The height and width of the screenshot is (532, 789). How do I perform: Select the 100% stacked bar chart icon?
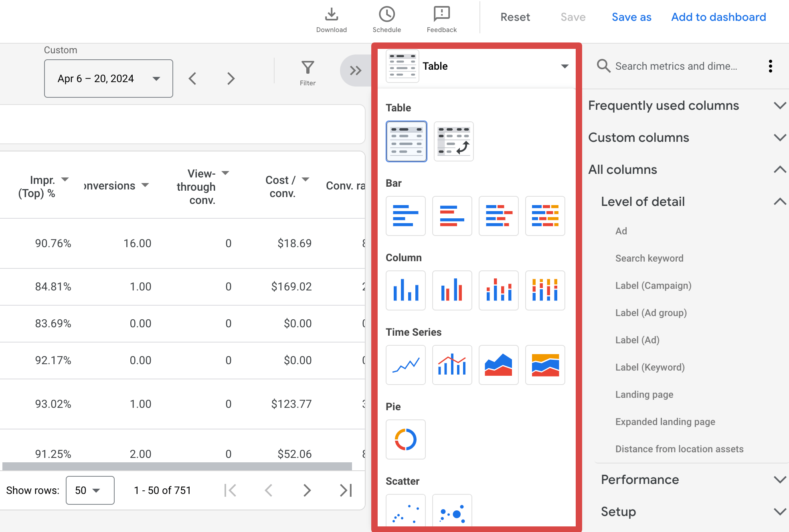[x=545, y=216]
